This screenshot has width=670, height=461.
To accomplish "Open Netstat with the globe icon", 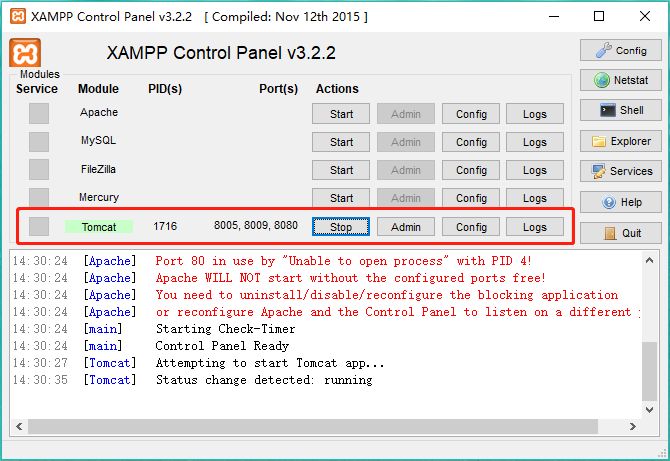I will (x=620, y=80).
